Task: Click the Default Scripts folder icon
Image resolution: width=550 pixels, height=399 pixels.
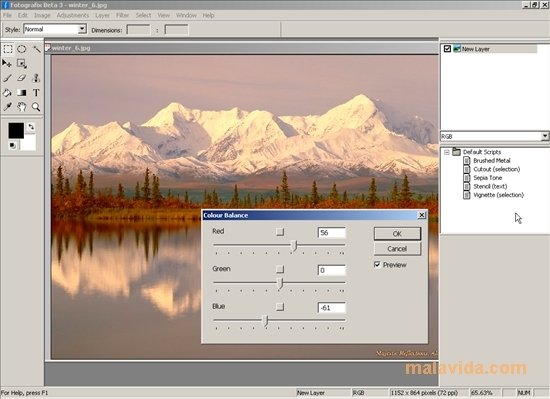Action: click(x=456, y=152)
